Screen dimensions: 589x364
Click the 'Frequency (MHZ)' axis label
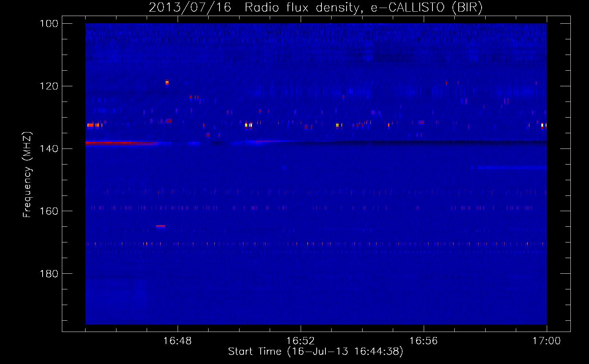click(x=27, y=175)
